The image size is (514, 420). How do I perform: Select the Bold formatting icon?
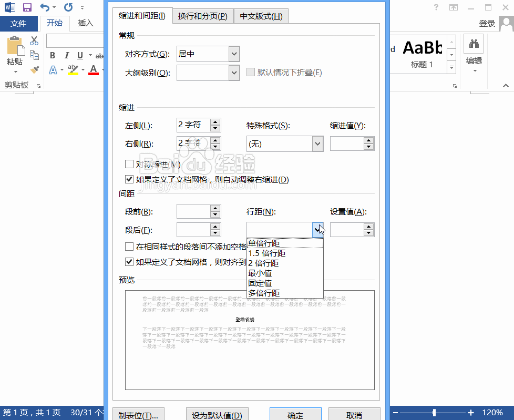coord(52,55)
